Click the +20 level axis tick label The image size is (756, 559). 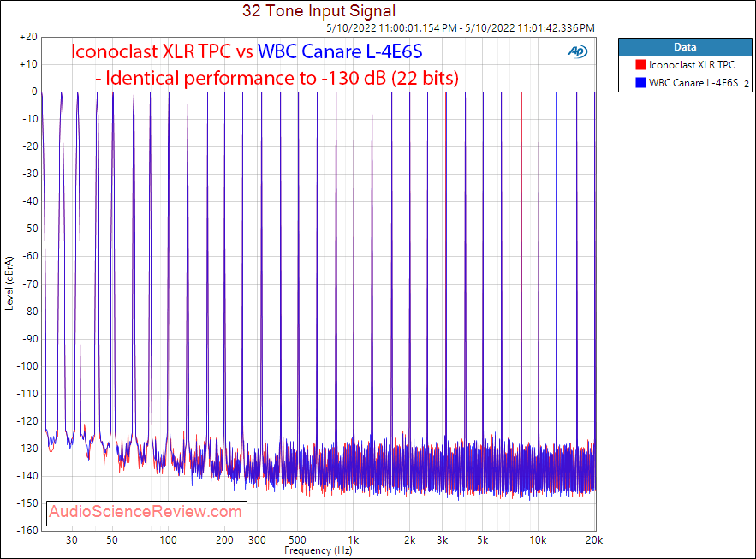[x=28, y=37]
